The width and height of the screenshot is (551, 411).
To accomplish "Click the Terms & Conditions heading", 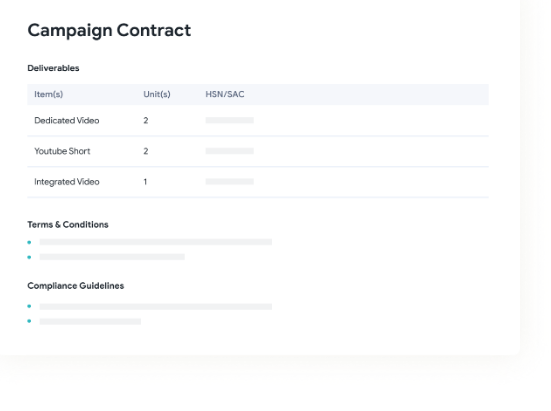I will [x=68, y=224].
